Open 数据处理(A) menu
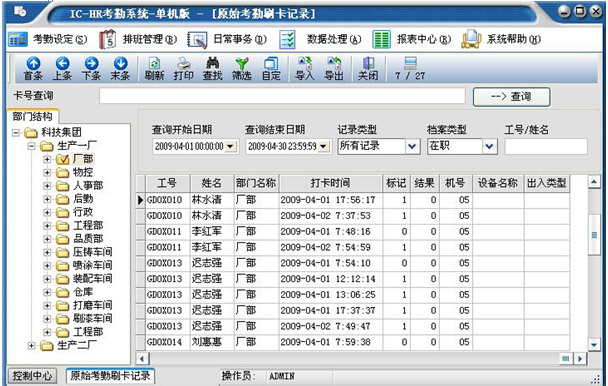Image resolution: width=608 pixels, height=386 pixels. [x=334, y=39]
